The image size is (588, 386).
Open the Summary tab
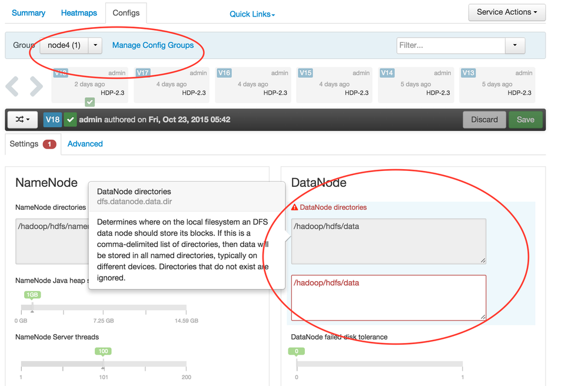[x=28, y=13]
